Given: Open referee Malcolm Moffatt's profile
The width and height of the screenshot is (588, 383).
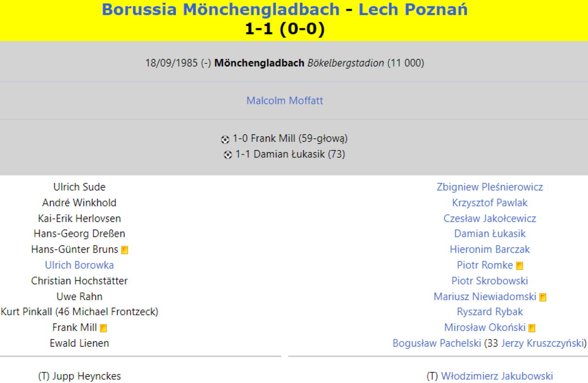Looking at the screenshot, I should (285, 101).
